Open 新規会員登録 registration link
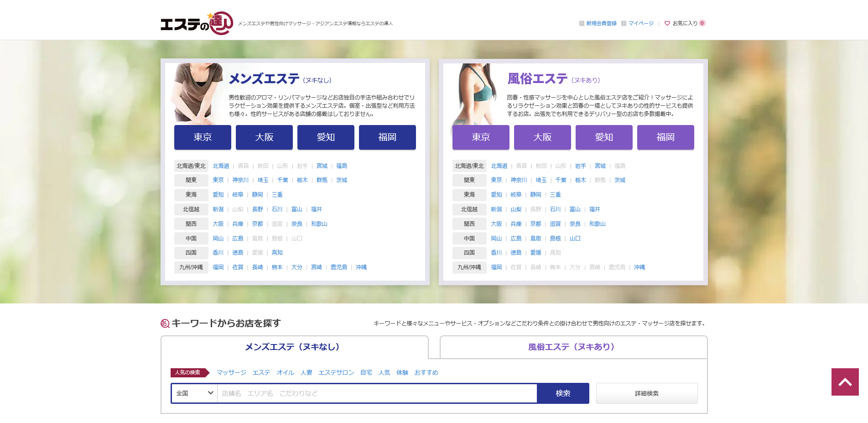868x423 pixels. pyautogui.click(x=601, y=23)
